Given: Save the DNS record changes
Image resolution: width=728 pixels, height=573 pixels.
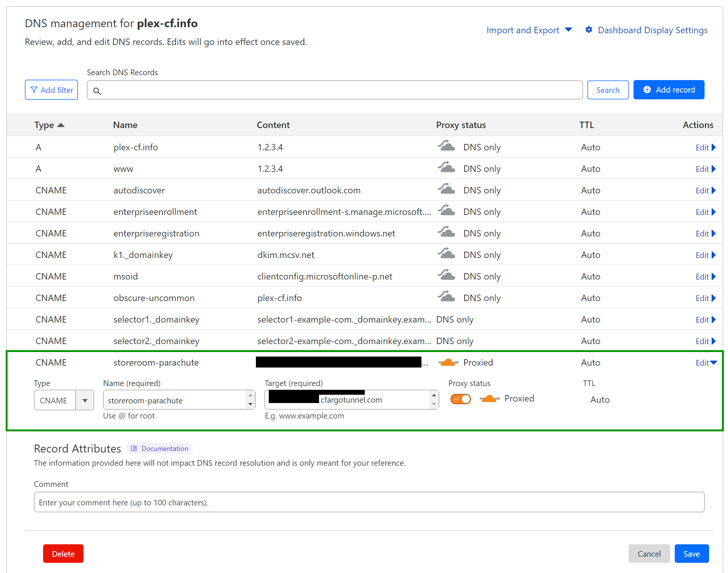Looking at the screenshot, I should (691, 554).
